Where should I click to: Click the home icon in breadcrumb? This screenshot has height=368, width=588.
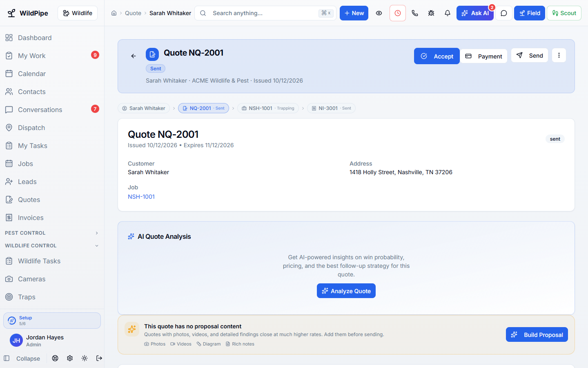[114, 13]
